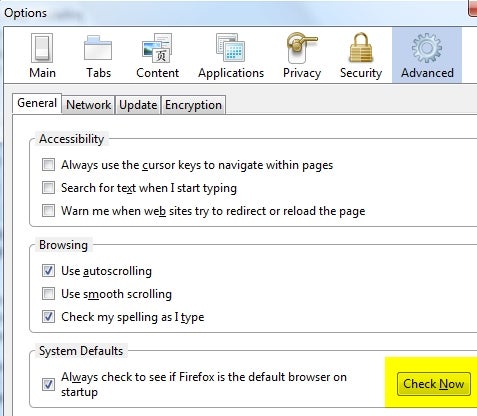Switch to the Network tab
This screenshot has width=477, height=416.
(88, 105)
